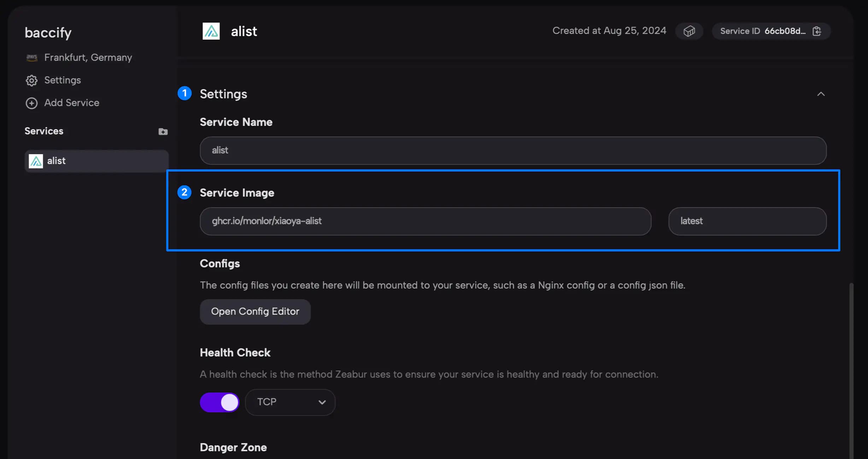Copy the Service ID with the clipboard icon

pyautogui.click(x=817, y=31)
